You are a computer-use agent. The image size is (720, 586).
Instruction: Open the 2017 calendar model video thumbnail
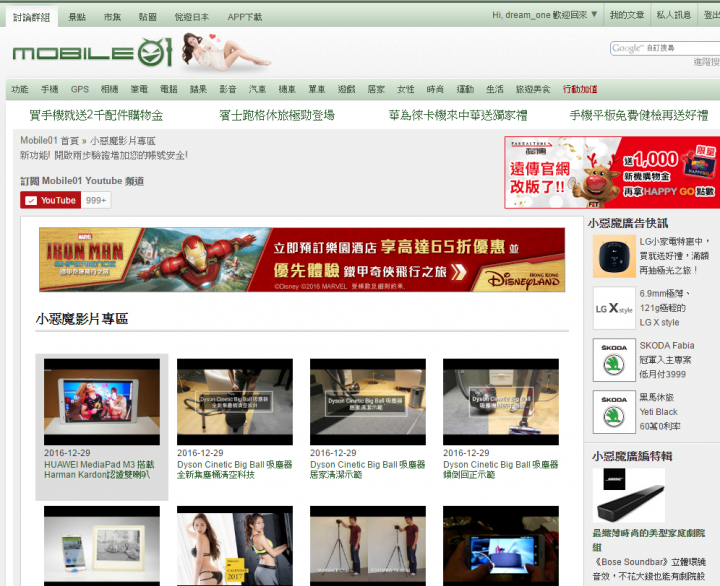coord(235,546)
